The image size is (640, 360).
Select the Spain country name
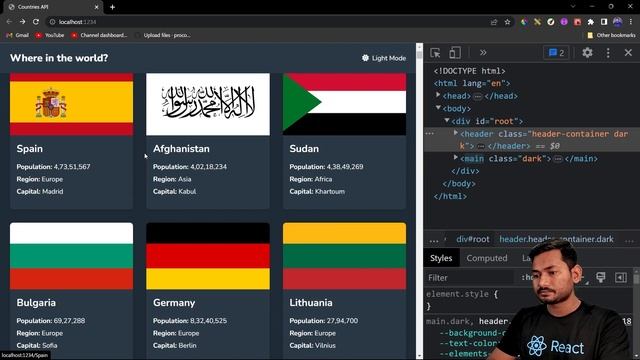(29, 149)
